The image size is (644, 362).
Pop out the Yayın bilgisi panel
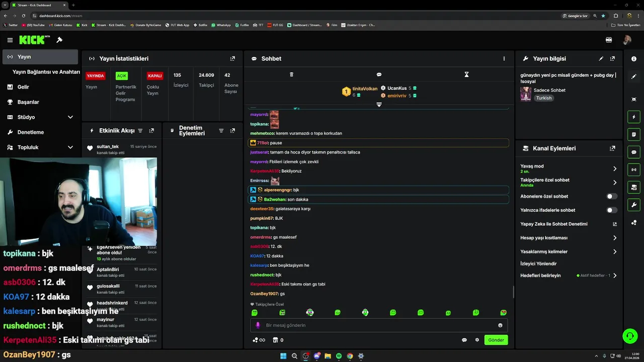[612, 59]
